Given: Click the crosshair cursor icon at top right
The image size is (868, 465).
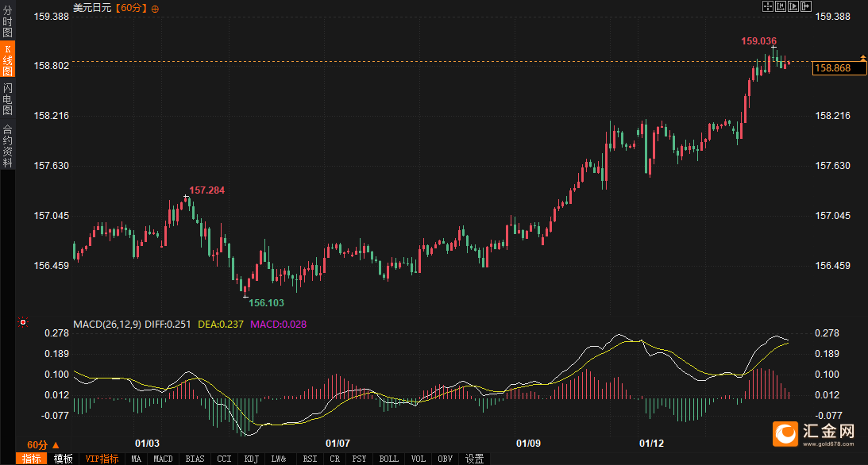Looking at the screenshot, I should click(768, 6).
